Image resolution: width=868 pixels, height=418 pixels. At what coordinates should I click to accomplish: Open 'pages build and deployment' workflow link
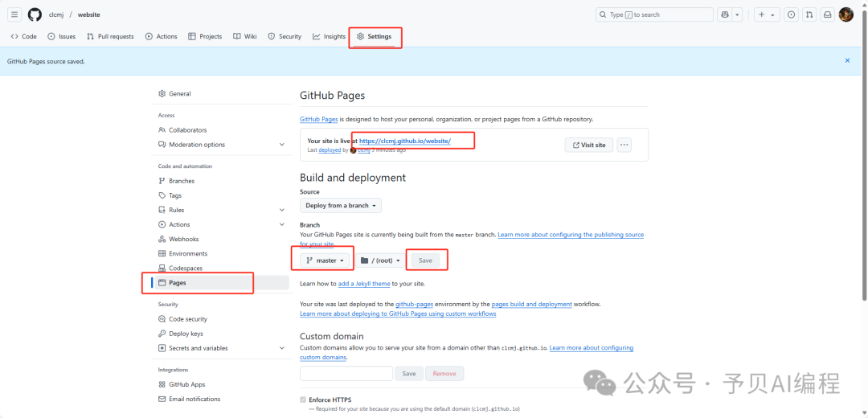532,305
